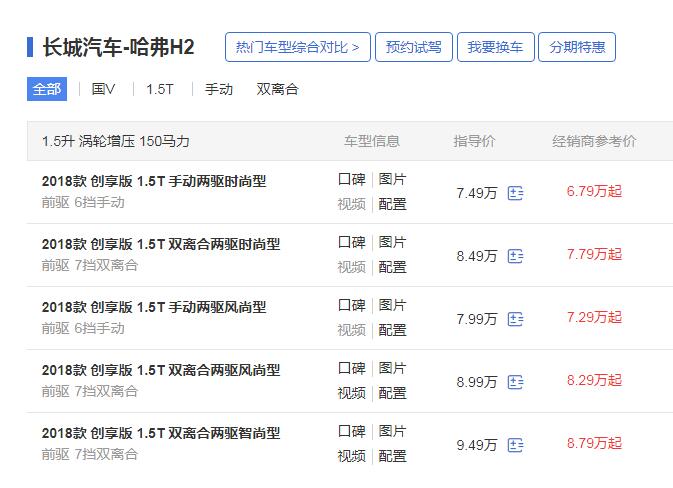Click dealer price 8.29万起
This screenshot has width=673, height=488.
pyautogui.click(x=594, y=380)
